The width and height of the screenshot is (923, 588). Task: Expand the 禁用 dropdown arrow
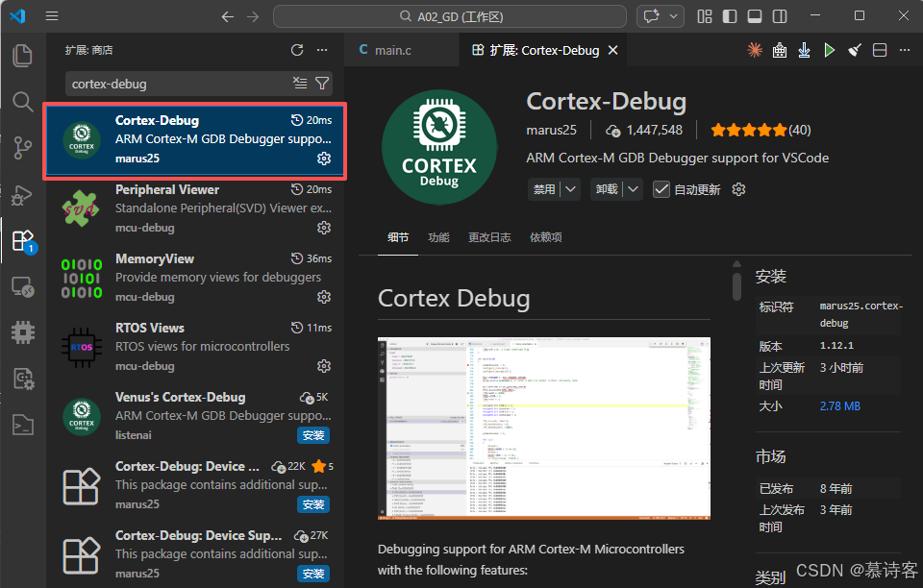570,189
